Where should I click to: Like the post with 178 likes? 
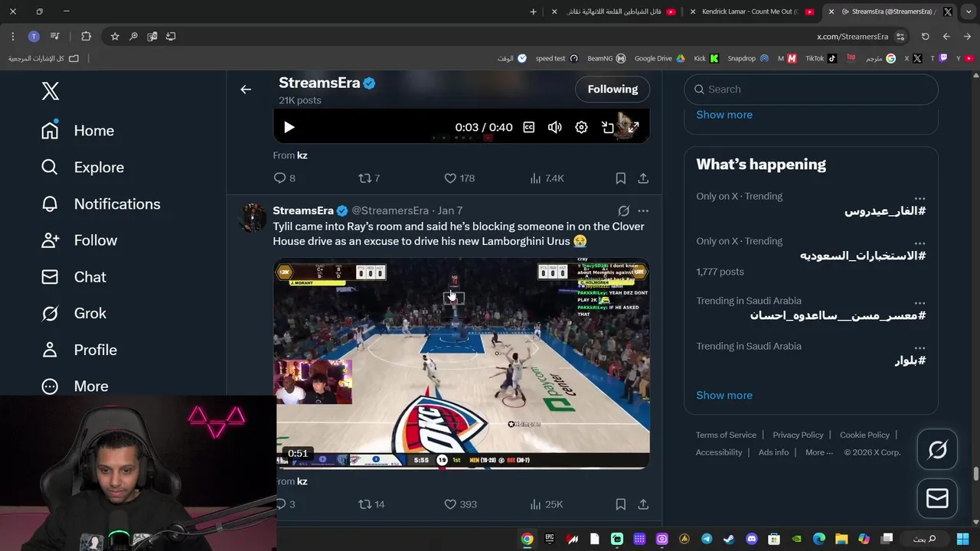[459, 178]
